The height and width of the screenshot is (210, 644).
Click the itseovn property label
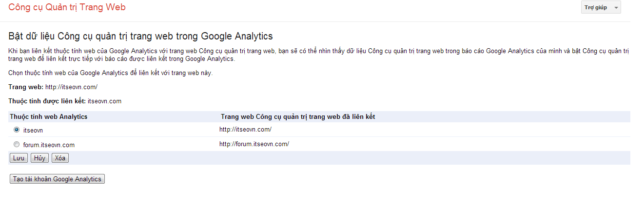33,130
